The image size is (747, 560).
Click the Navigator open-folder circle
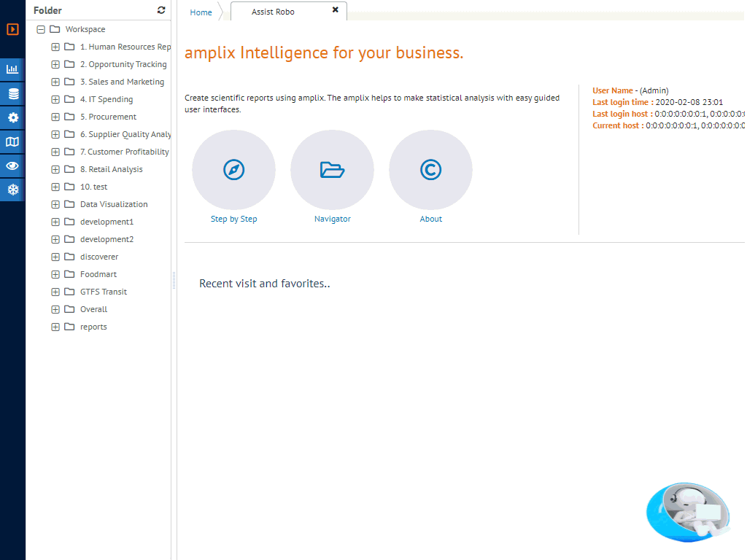coord(332,169)
